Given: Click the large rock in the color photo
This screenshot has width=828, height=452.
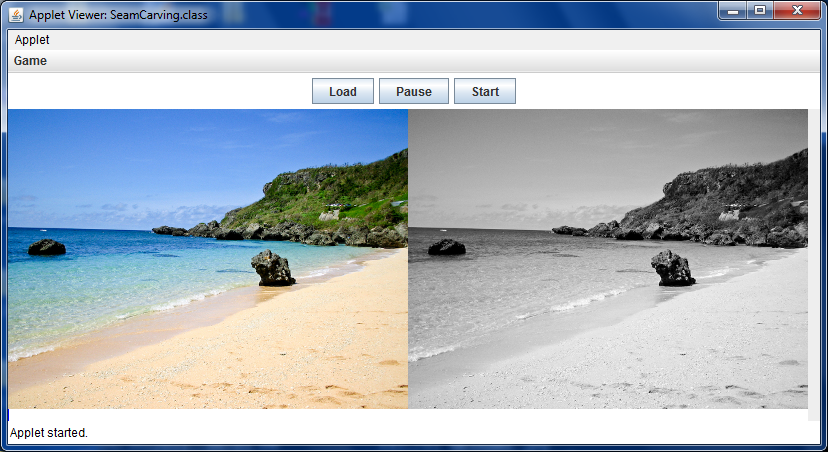Looking at the screenshot, I should (x=272, y=268).
